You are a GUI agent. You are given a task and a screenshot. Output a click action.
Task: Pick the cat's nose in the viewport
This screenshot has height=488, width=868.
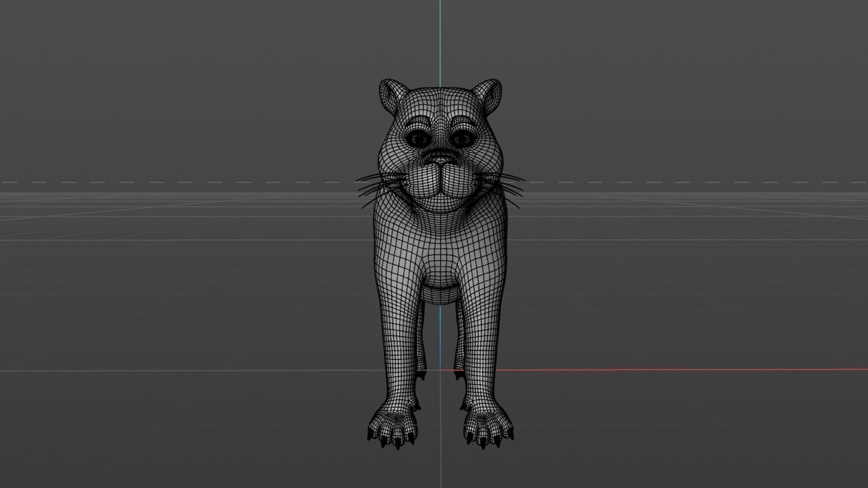point(440,159)
